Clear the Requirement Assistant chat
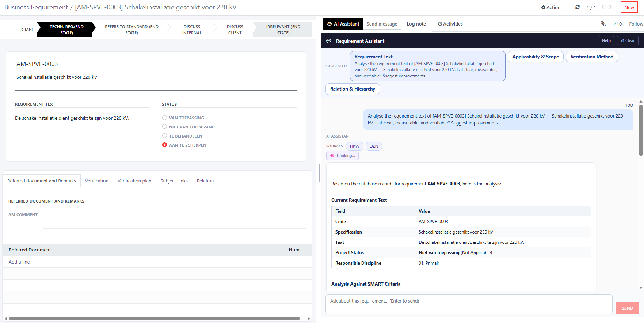This screenshot has height=323, width=644. (x=628, y=41)
